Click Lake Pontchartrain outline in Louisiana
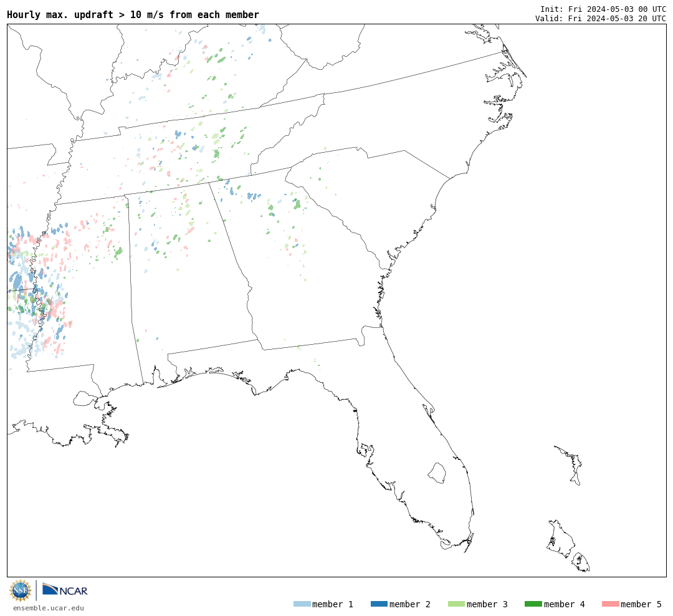Viewport: 673px width, 616px height. click(x=84, y=398)
